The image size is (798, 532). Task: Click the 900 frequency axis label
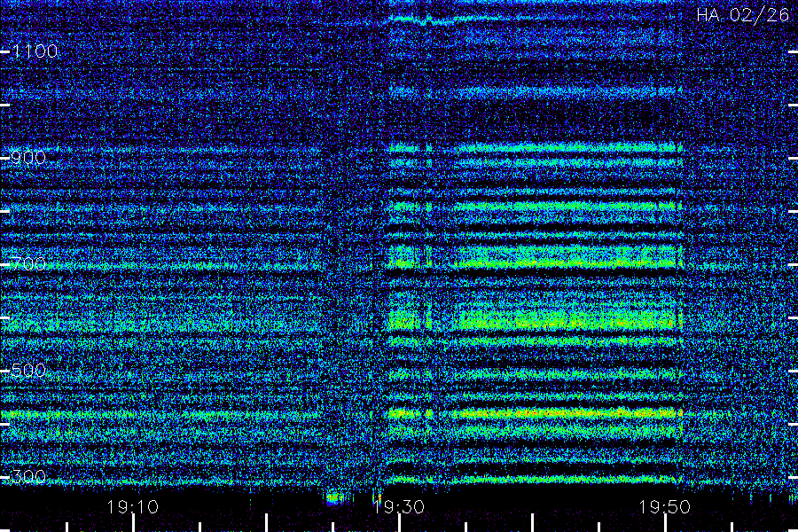point(28,157)
